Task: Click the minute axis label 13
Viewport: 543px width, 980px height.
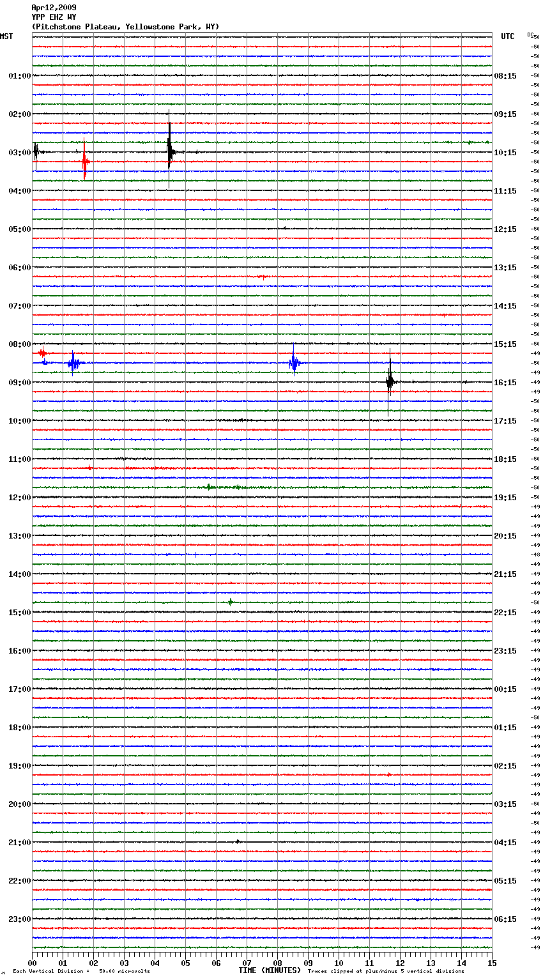Action: pyautogui.click(x=431, y=963)
